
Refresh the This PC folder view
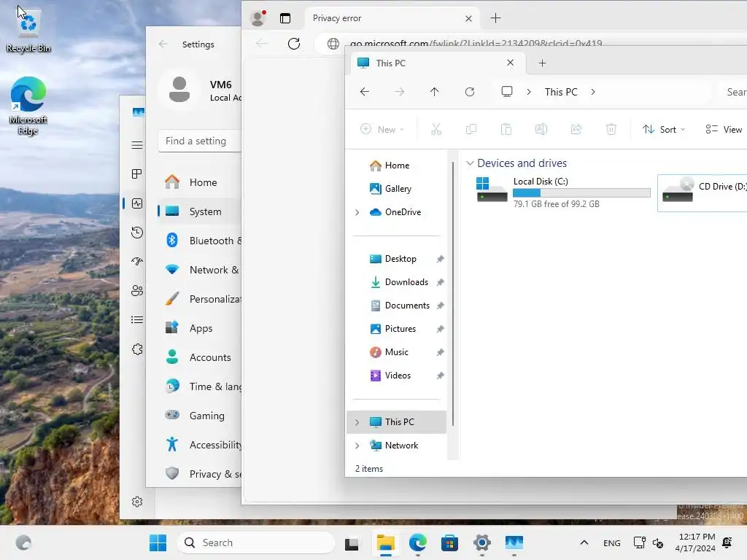[x=470, y=91]
